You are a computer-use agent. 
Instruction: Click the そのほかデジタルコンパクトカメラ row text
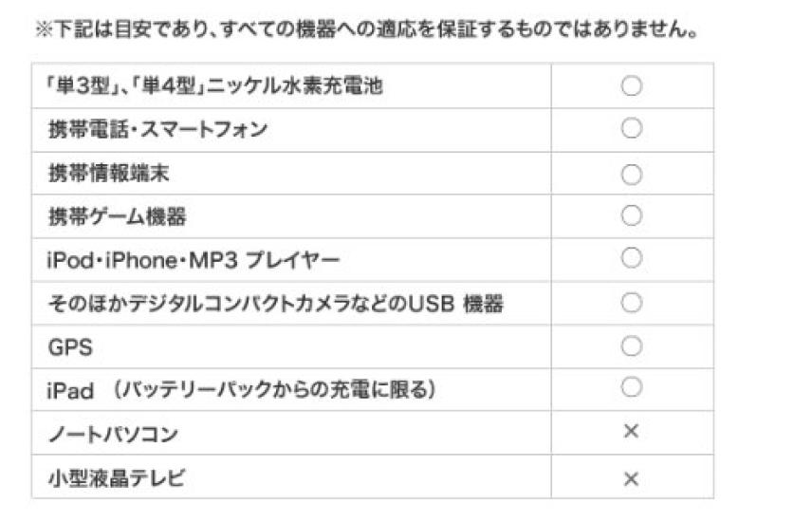pyautogui.click(x=275, y=304)
